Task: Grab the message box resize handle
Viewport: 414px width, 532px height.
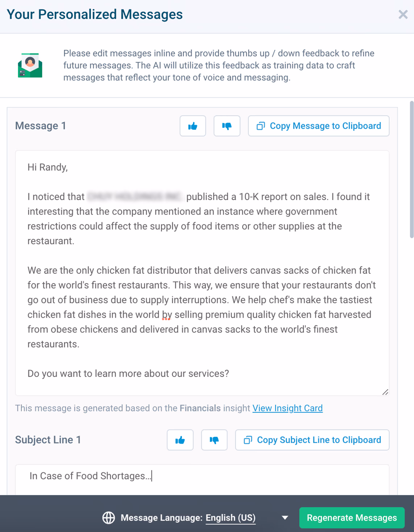Action: click(x=385, y=392)
